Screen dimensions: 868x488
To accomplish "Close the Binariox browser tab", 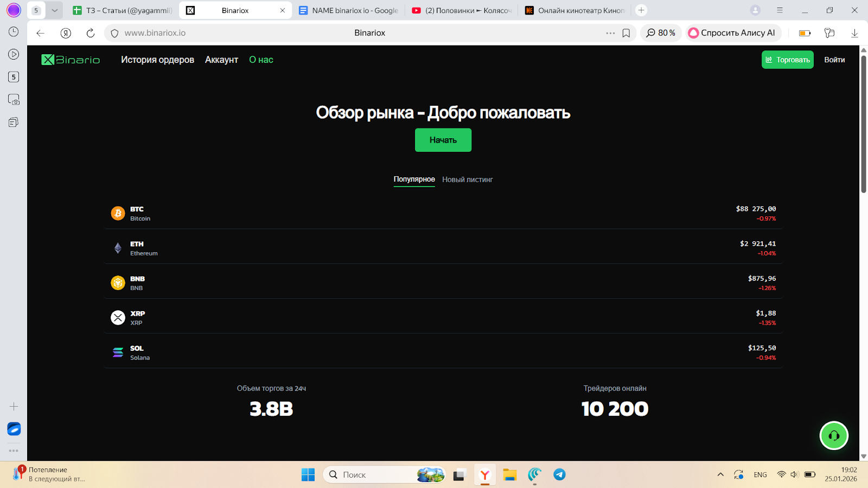I will pyautogui.click(x=282, y=10).
